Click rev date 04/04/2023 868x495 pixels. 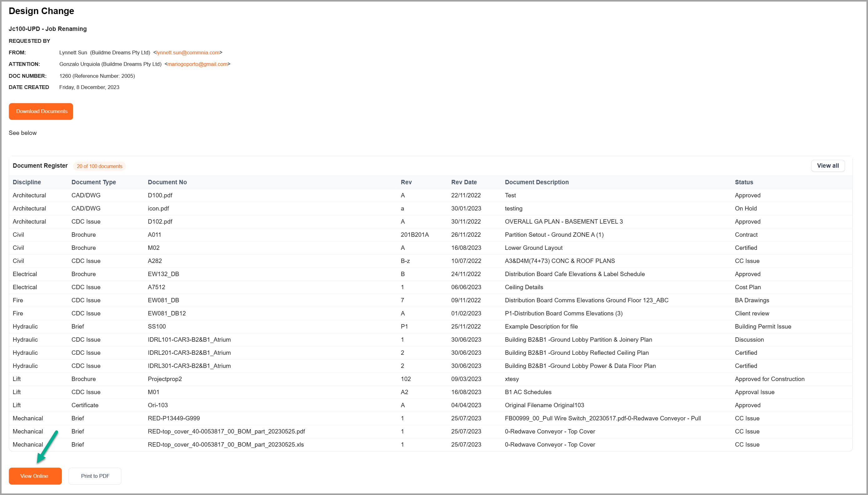(x=466, y=405)
